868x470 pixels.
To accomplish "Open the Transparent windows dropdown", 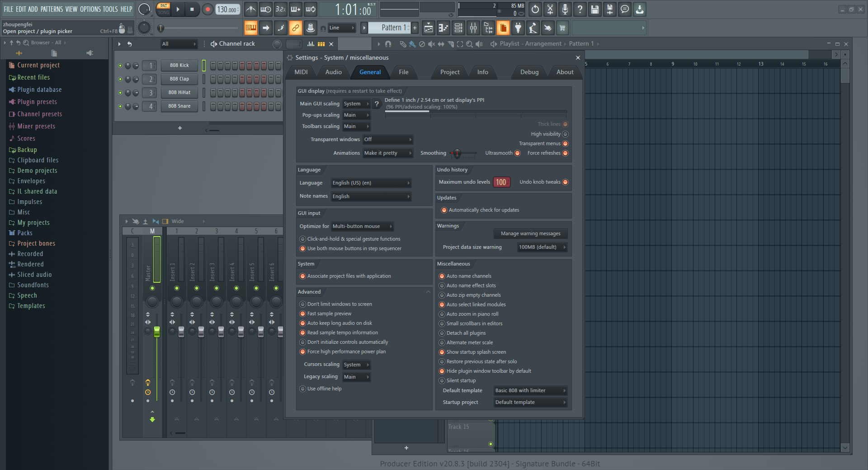I will tap(388, 140).
